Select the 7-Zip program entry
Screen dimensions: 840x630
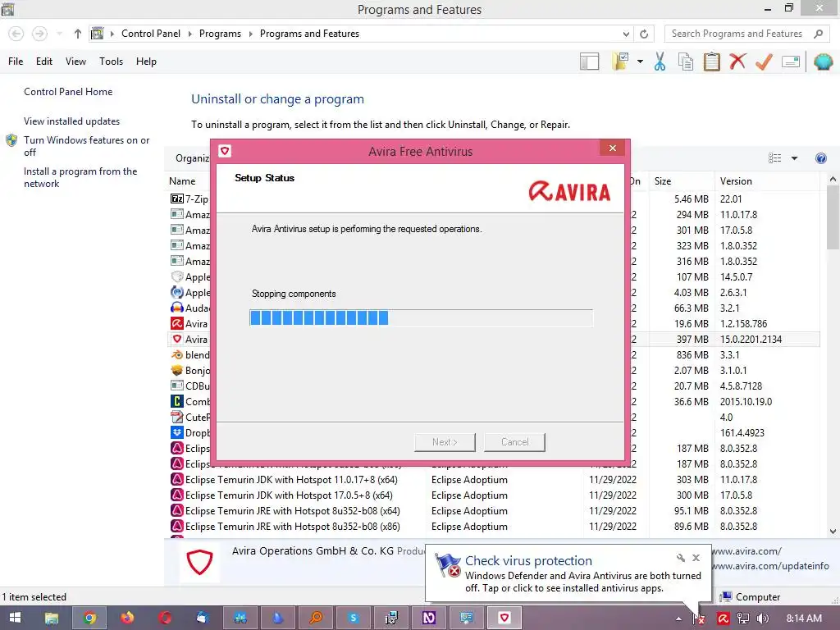(189, 199)
